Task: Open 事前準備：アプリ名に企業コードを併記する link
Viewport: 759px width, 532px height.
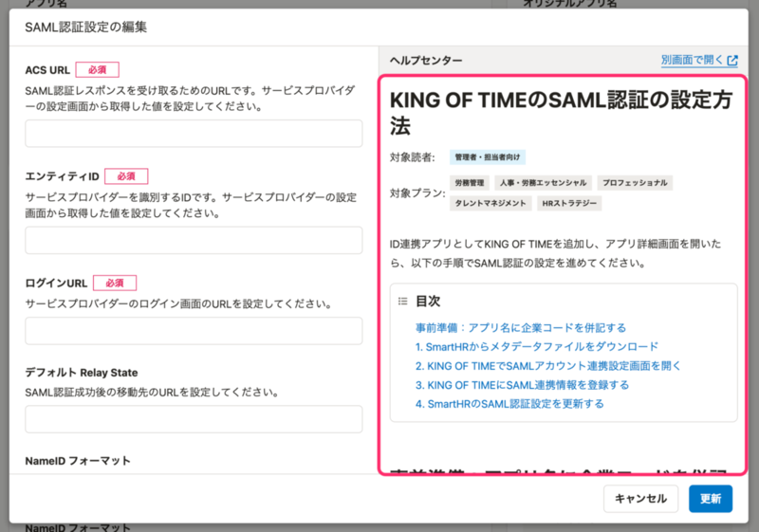Action: click(521, 328)
